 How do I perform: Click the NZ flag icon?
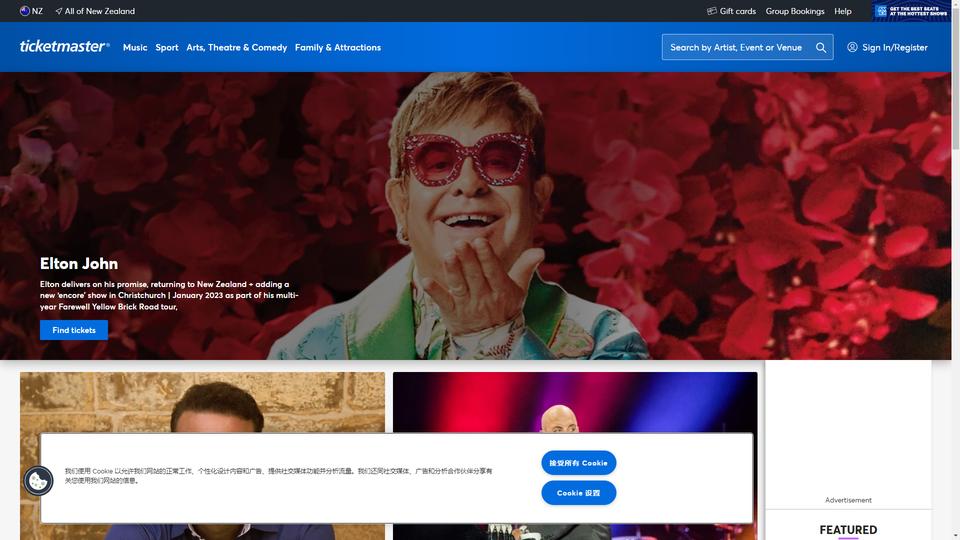24,11
